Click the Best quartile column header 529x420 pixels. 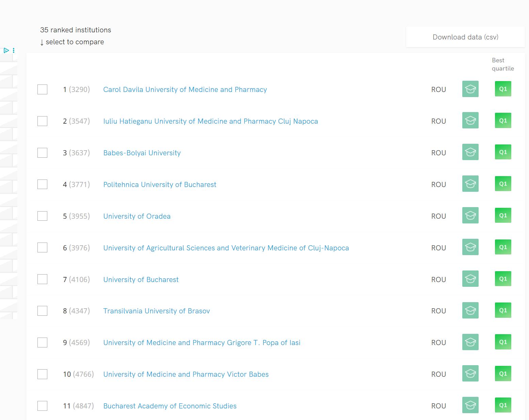point(502,64)
